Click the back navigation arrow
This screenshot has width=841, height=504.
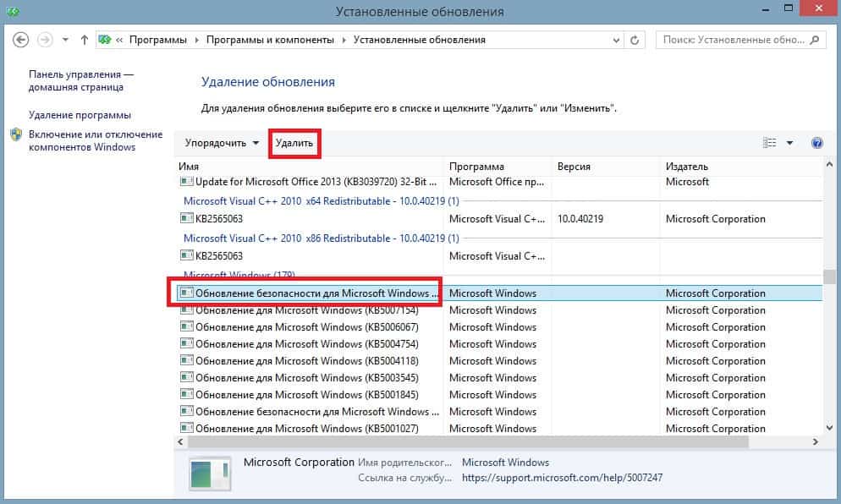pyautogui.click(x=21, y=40)
